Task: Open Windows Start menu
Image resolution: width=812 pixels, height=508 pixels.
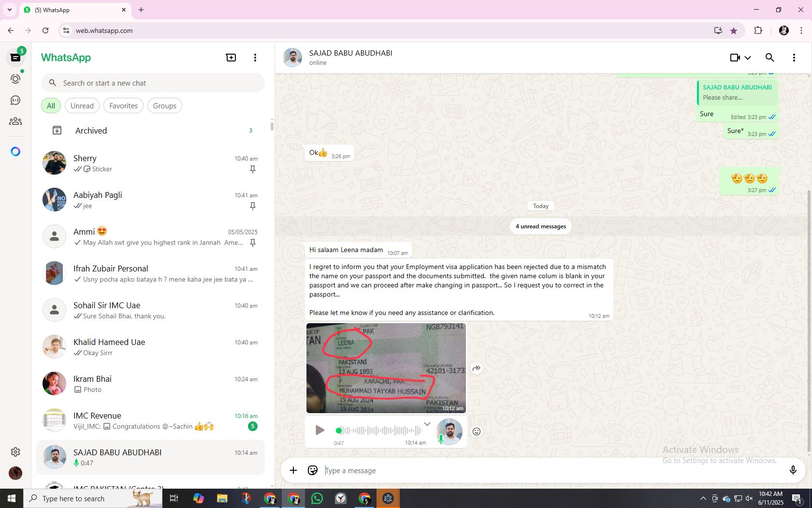Action: click(12, 498)
